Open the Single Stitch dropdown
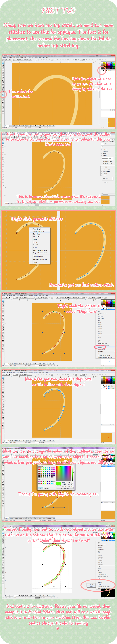117x644 pixels. tap(108, 159)
